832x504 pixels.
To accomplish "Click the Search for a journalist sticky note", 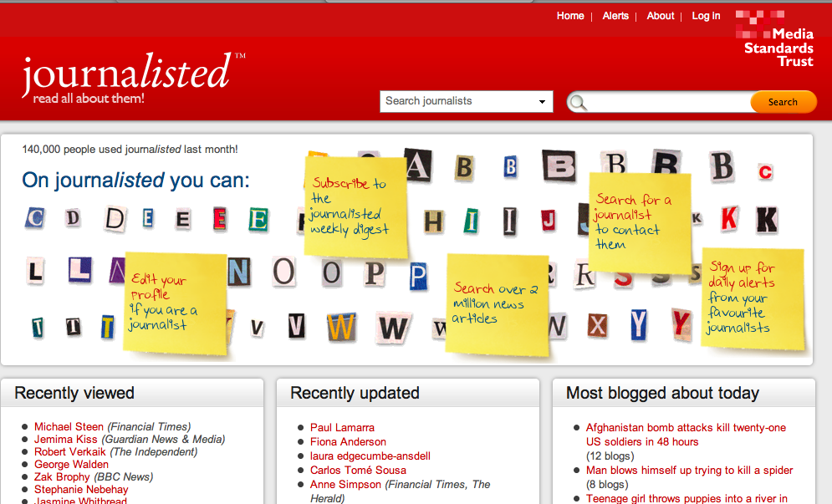I will [640, 223].
